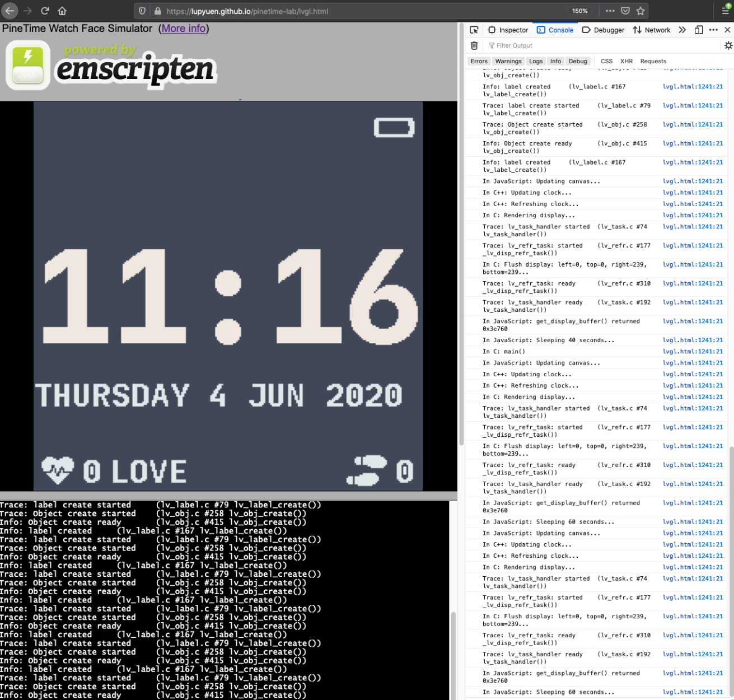This screenshot has width=734, height=700.
Task: Click the browser back arrow button
Action: click(10, 11)
